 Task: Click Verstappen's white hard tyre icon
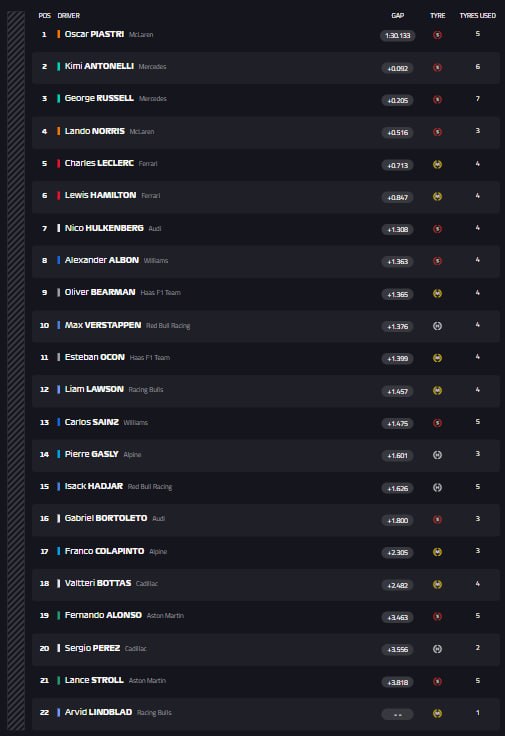point(437,326)
